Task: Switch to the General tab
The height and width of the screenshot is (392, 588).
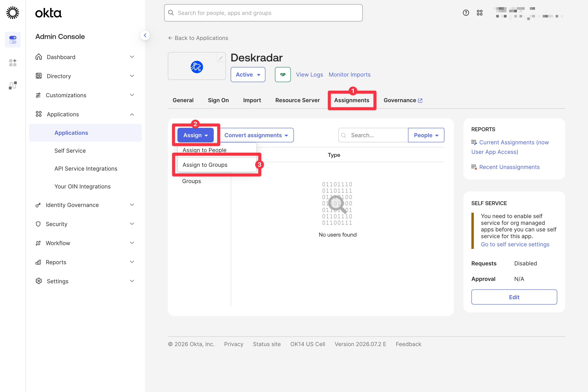Action: pos(183,100)
